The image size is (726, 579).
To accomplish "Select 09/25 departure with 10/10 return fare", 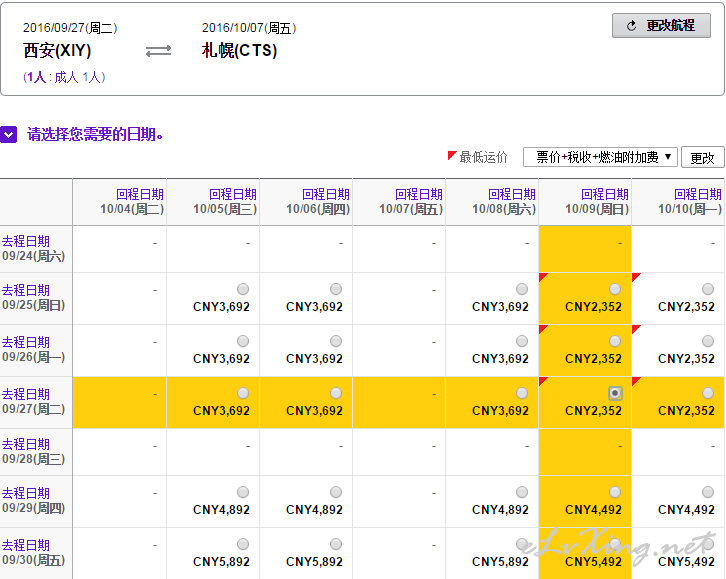I will pos(708,289).
